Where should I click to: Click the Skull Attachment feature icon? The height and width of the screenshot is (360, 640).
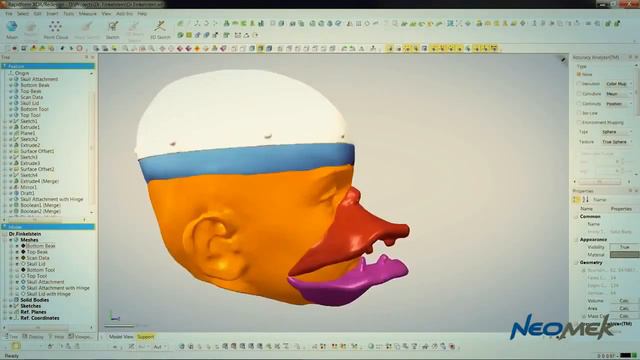16,79
